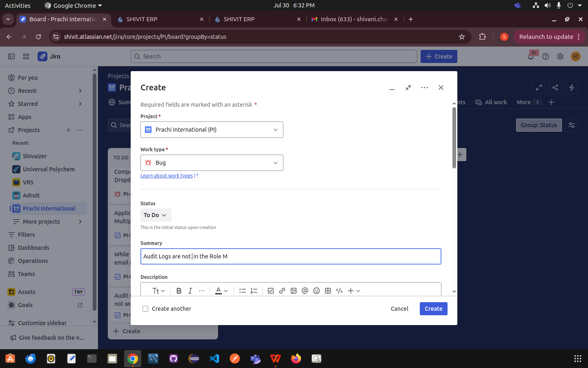The height and width of the screenshot is (368, 588).
Task: Insert a link using the link icon
Action: [282, 291]
